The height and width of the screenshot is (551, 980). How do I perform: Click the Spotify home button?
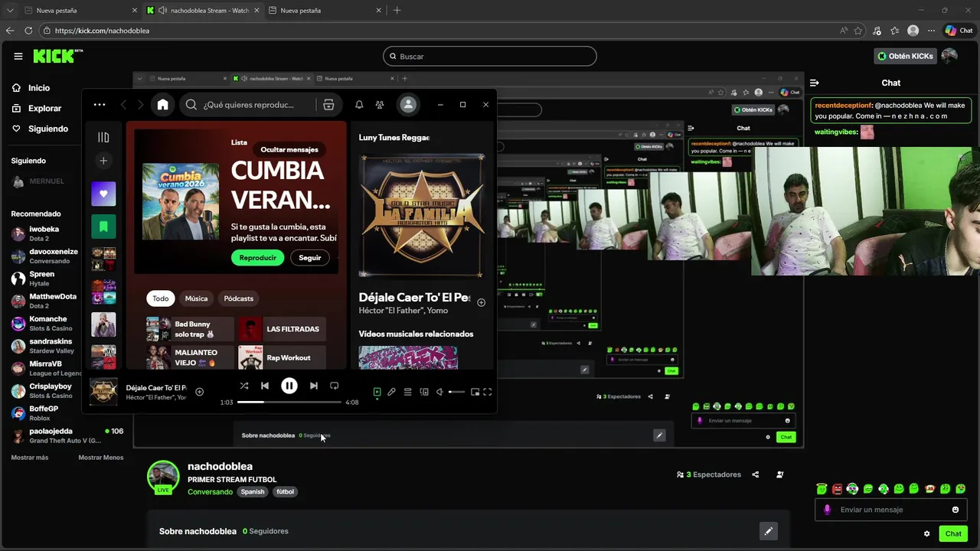163,105
